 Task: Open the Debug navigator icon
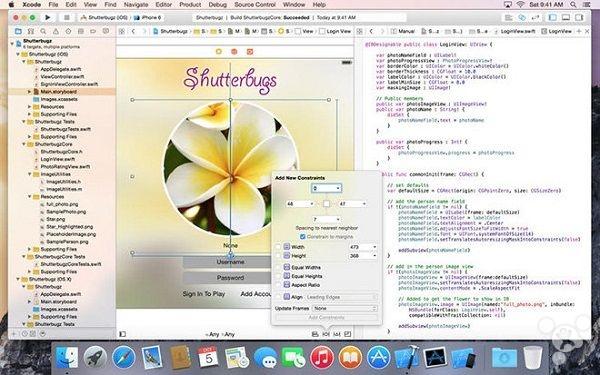pyautogui.click(x=81, y=31)
